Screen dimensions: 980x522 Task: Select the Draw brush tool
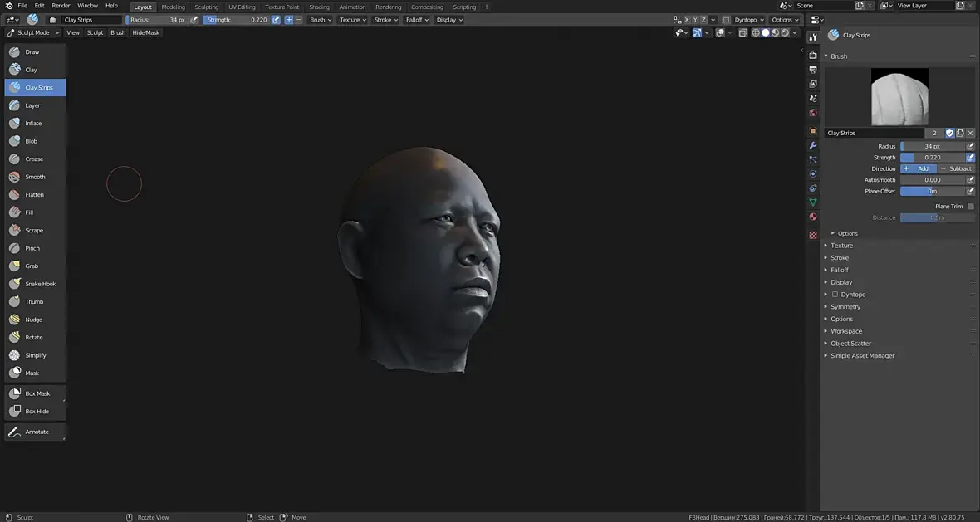click(x=34, y=52)
